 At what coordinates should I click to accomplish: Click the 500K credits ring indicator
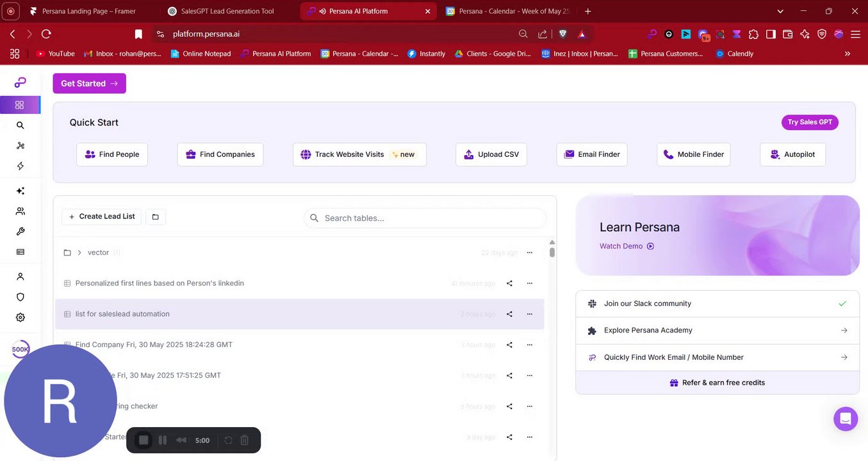tap(20, 350)
